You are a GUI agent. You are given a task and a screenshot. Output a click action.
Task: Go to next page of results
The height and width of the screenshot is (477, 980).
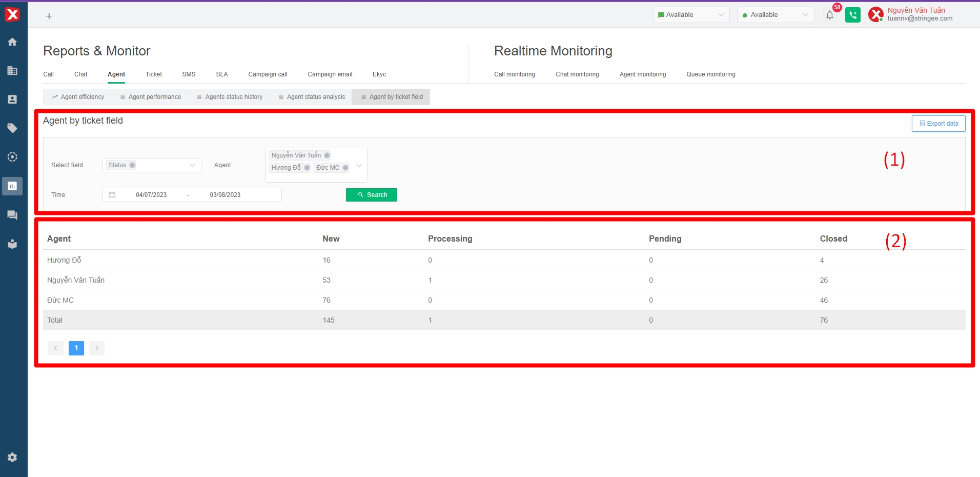(x=97, y=348)
